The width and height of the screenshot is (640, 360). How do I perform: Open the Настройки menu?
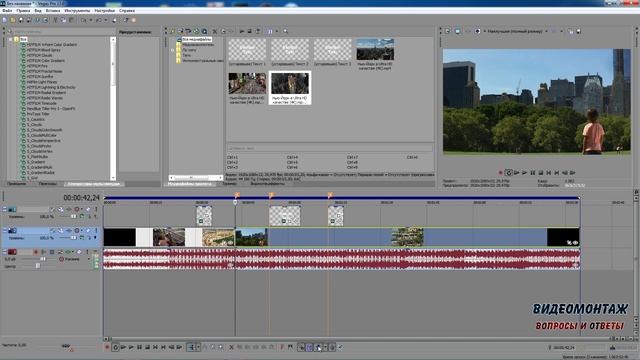[104, 11]
